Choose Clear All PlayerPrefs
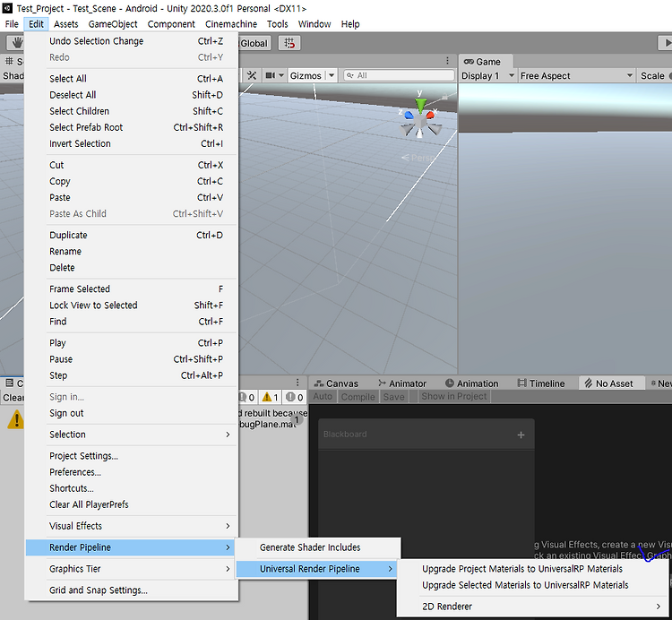The image size is (672, 620). click(x=131, y=504)
